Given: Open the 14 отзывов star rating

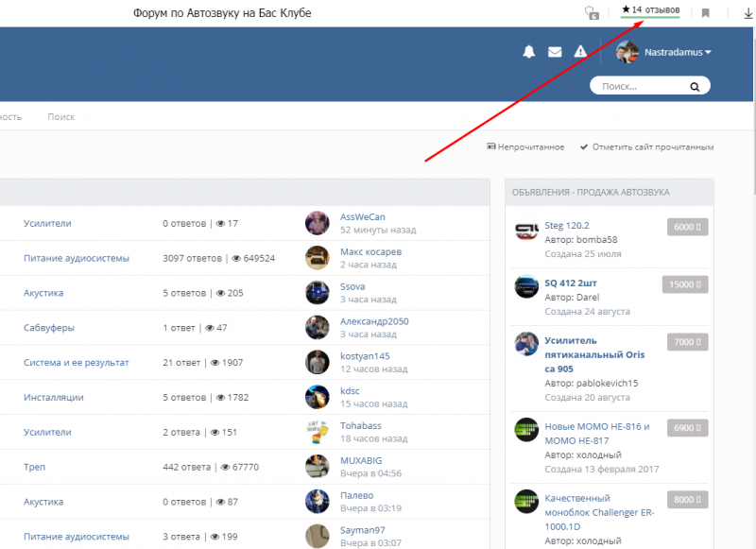Looking at the screenshot, I should 650,10.
